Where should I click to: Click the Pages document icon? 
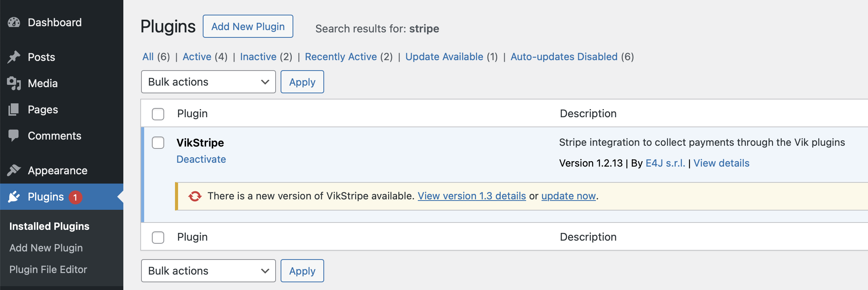(14, 110)
